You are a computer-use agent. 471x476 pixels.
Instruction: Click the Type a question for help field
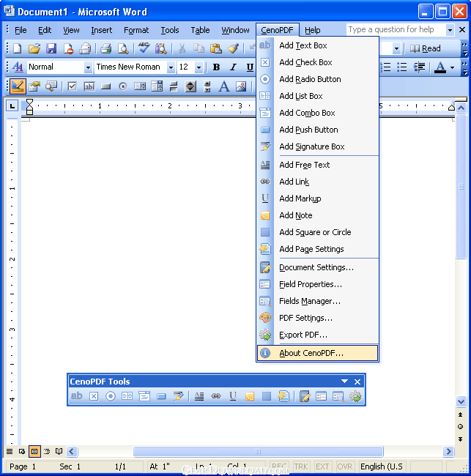tap(396, 30)
